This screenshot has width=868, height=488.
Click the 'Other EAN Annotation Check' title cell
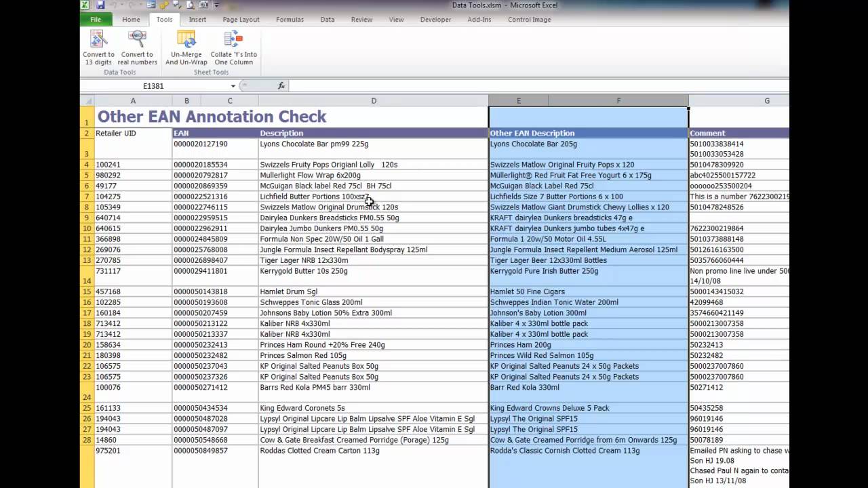(x=212, y=117)
